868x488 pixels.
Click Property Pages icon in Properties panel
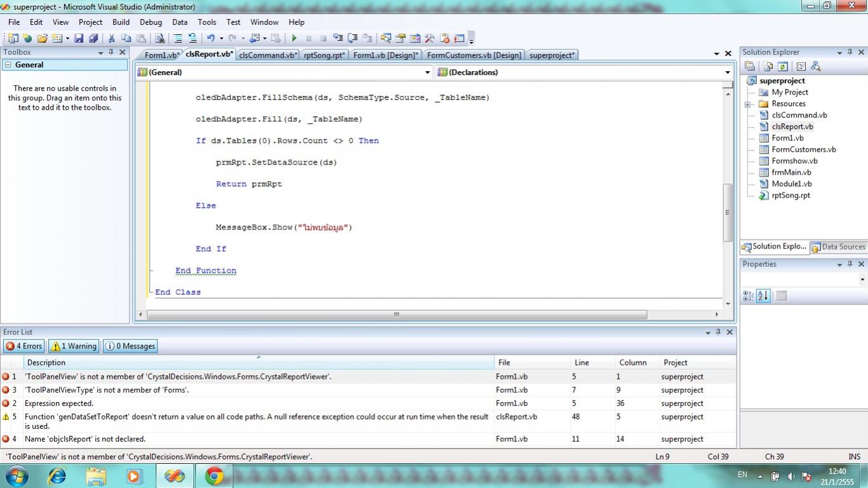(x=782, y=295)
